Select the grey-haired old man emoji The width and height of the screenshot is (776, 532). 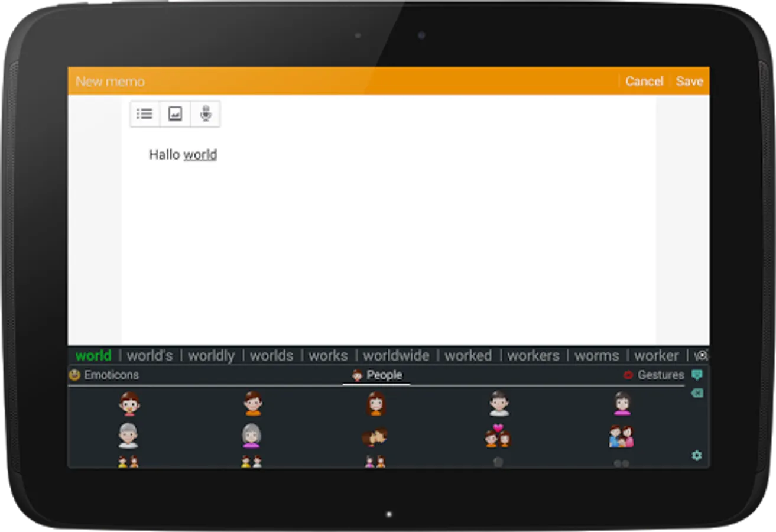click(x=128, y=436)
